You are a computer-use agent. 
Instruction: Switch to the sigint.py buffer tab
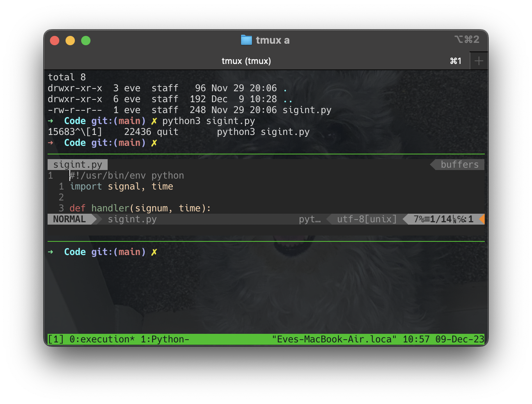(x=77, y=164)
